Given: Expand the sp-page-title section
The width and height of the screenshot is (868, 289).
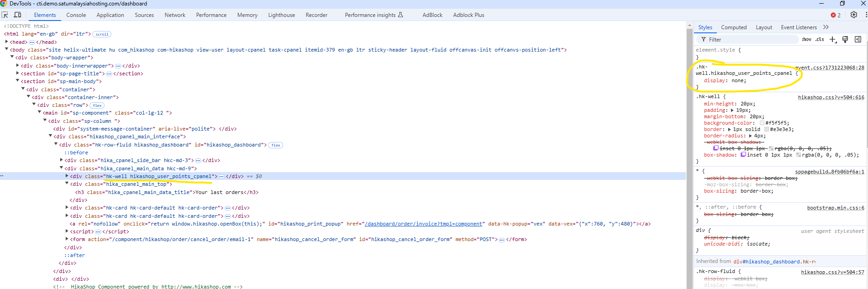Looking at the screenshot, I should coord(17,73).
